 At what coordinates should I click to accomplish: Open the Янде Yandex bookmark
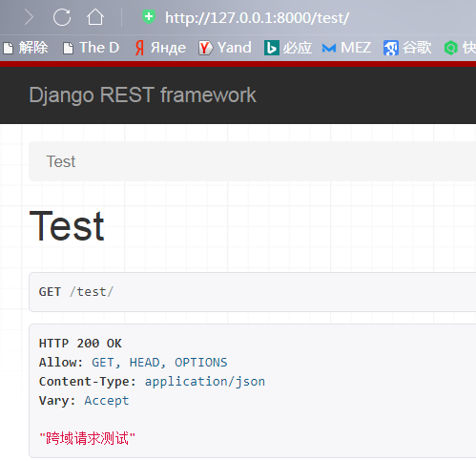click(x=160, y=48)
